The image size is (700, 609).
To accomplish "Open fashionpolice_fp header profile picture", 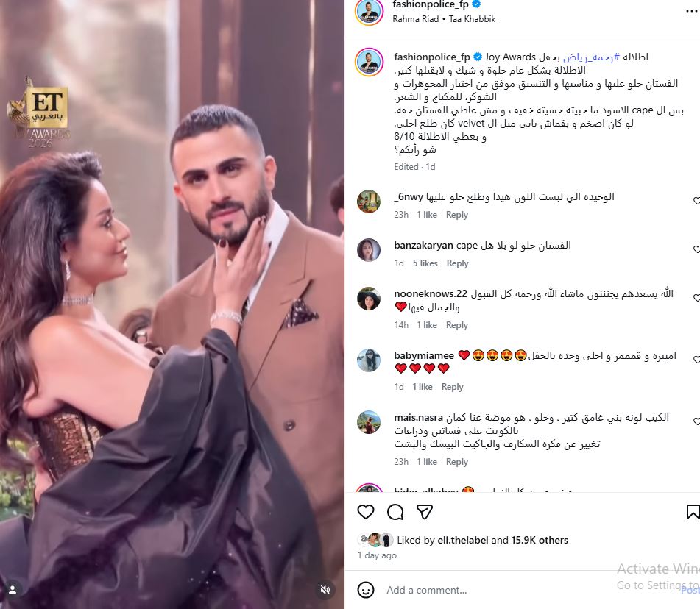I will (369, 12).
